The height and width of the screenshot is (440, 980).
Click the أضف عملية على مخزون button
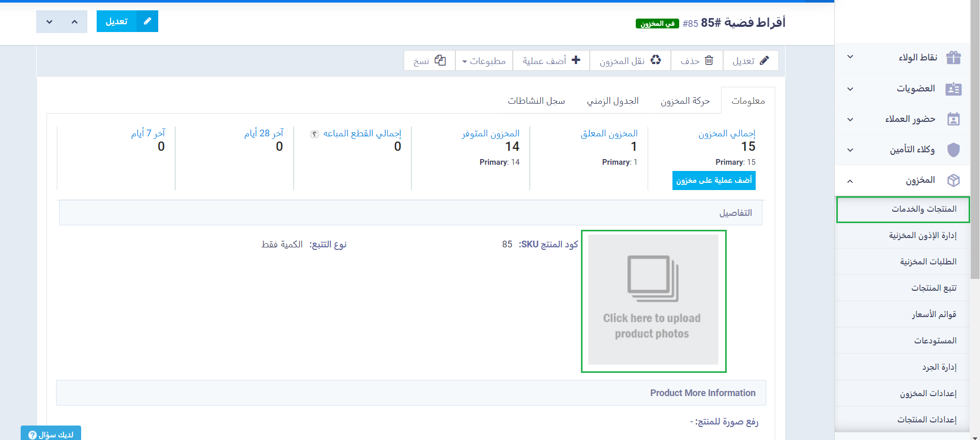(x=713, y=180)
